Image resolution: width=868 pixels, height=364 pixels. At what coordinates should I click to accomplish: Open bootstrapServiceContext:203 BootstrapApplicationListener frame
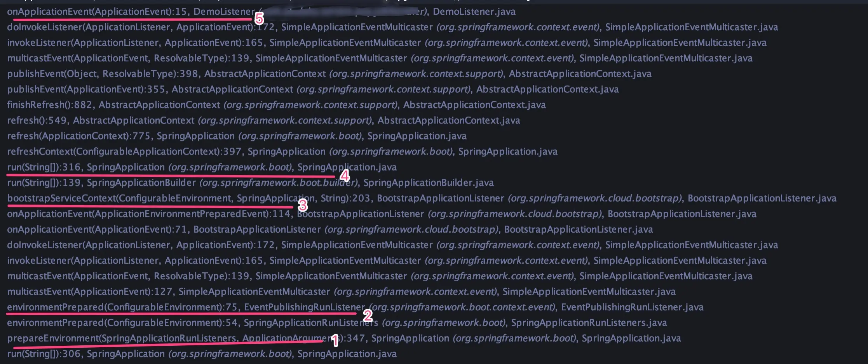pyautogui.click(x=422, y=198)
